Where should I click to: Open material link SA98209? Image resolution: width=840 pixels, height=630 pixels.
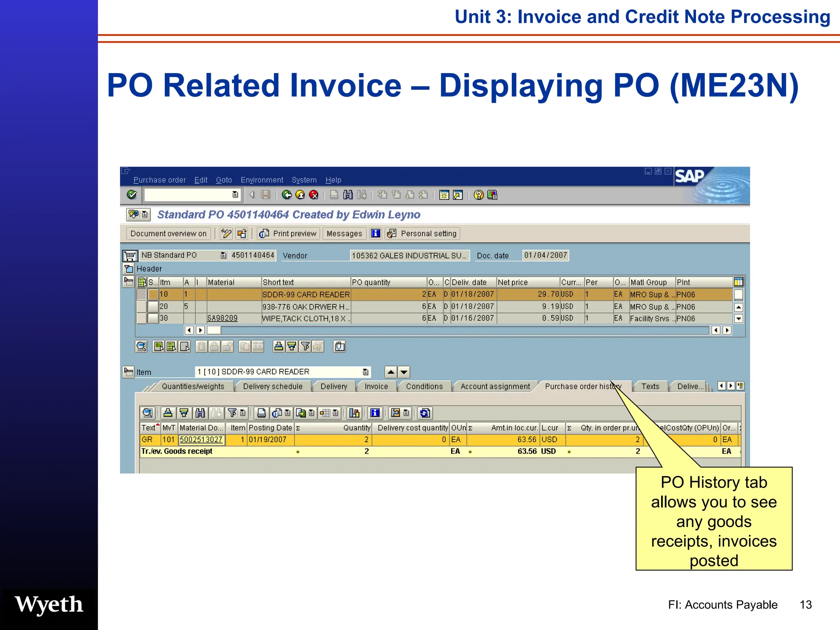(222, 318)
